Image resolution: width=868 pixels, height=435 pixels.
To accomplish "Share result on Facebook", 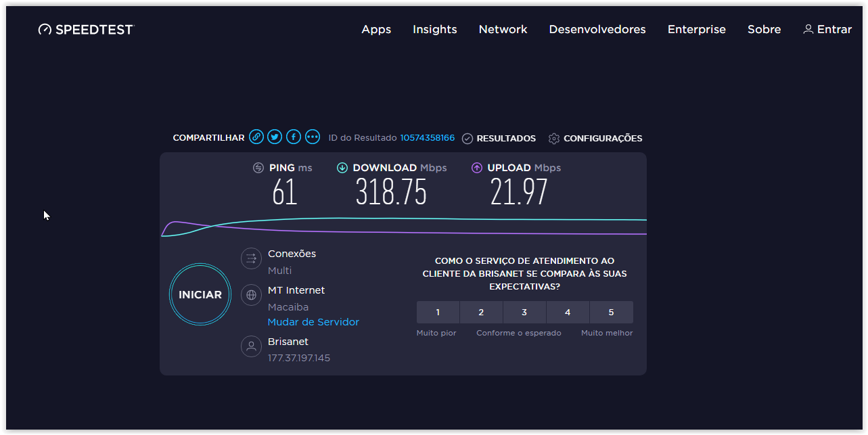I will [294, 137].
